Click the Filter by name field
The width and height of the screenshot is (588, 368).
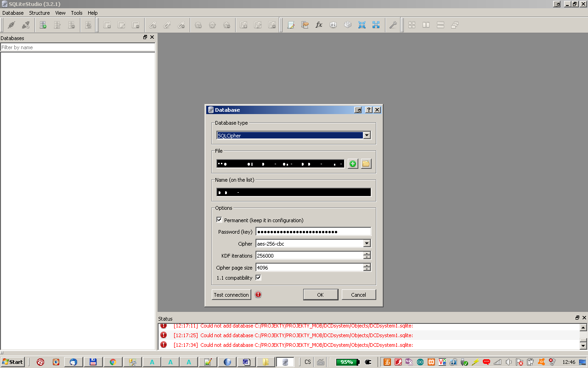[78, 47]
